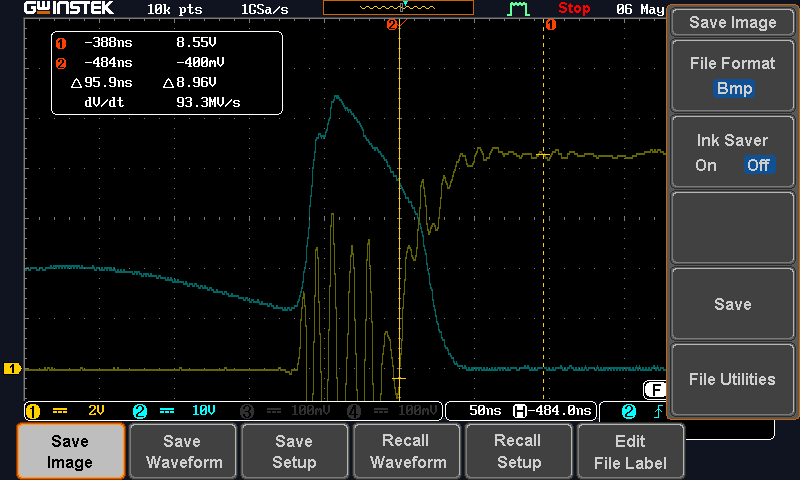The height and width of the screenshot is (480, 800).
Task: Select channel 2 cyan indicator icon
Action: 140,411
